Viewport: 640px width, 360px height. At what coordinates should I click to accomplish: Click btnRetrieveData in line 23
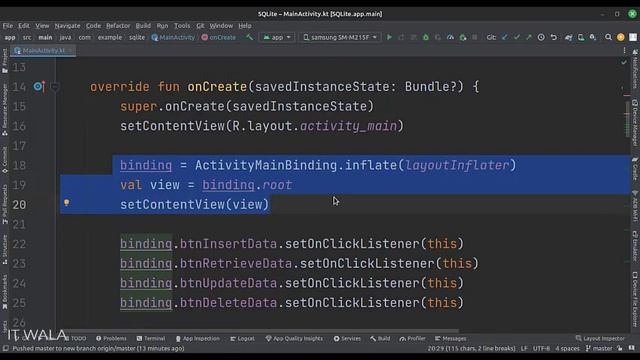pos(236,263)
